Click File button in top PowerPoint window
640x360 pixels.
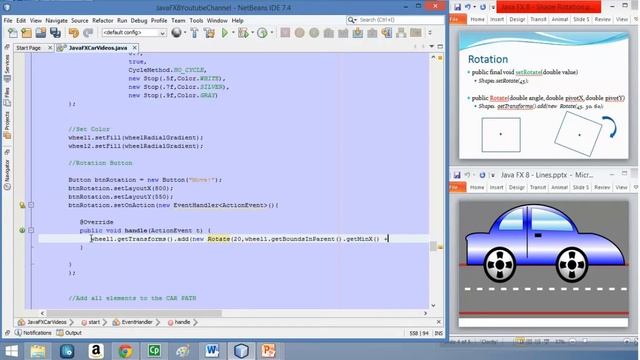tap(457, 19)
